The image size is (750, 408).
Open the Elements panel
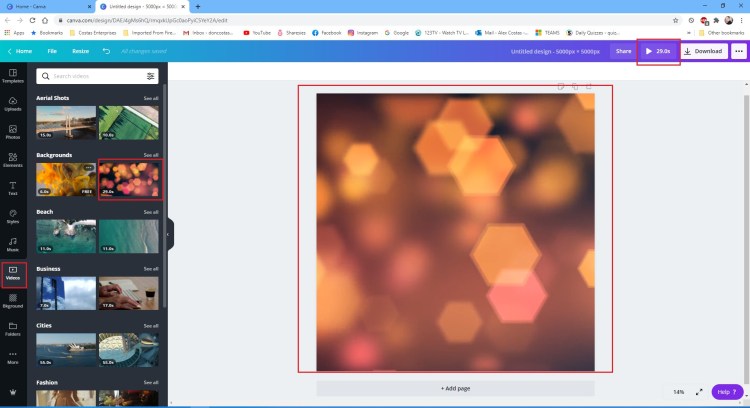(13, 158)
